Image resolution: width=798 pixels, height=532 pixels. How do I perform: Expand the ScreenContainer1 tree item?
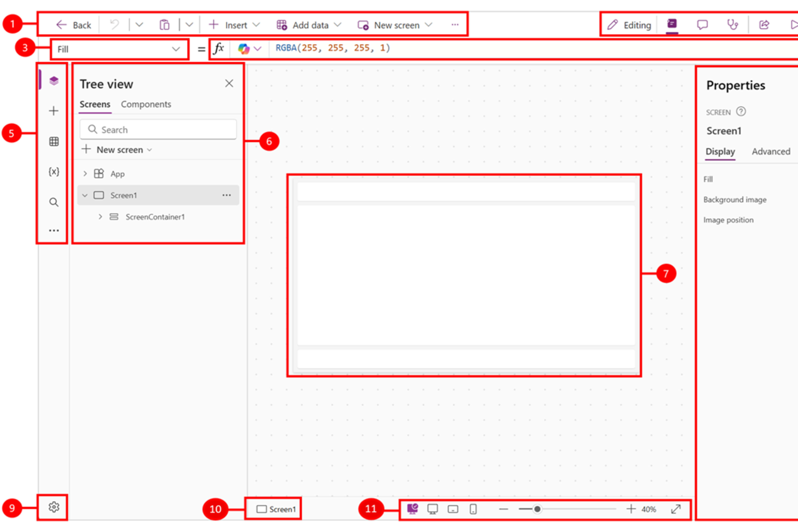tap(100, 217)
